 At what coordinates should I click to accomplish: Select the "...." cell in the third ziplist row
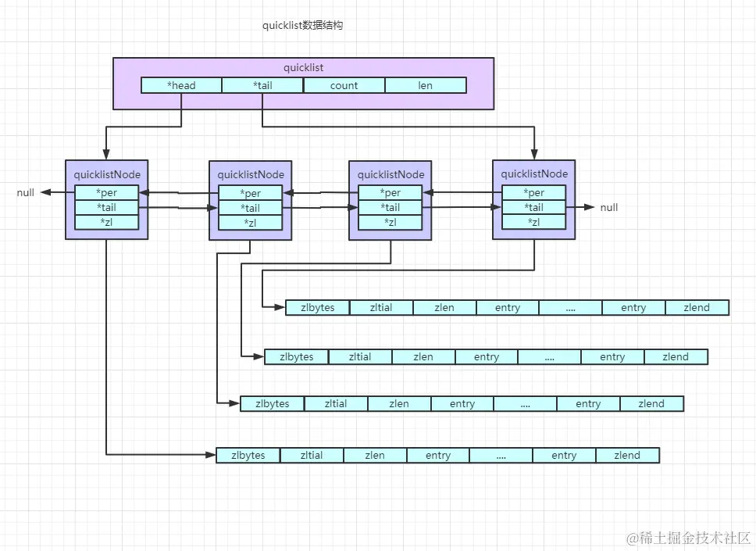click(x=526, y=403)
